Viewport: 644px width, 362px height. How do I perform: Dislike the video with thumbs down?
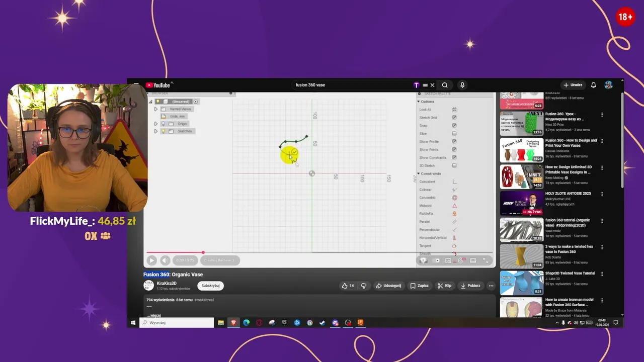click(x=364, y=286)
